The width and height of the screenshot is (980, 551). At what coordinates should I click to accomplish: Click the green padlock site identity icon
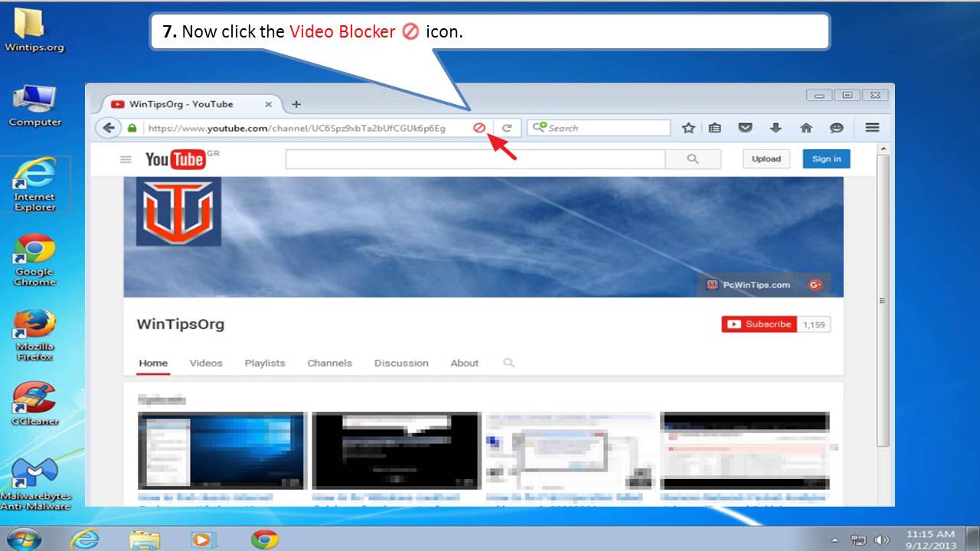pos(132,129)
